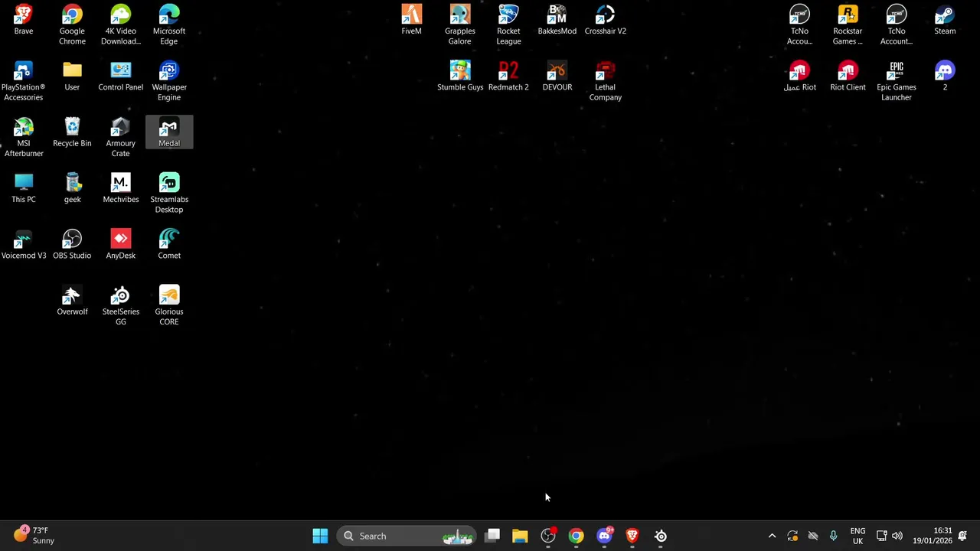Viewport: 980px width, 551px height.
Task: Select the Overwolf desktop icon
Action: coord(72,301)
